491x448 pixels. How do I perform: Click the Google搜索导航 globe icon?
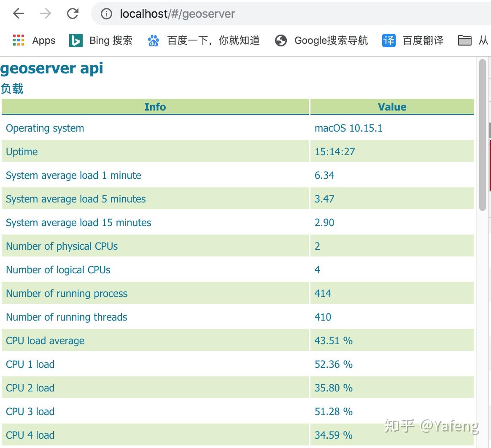coord(280,40)
